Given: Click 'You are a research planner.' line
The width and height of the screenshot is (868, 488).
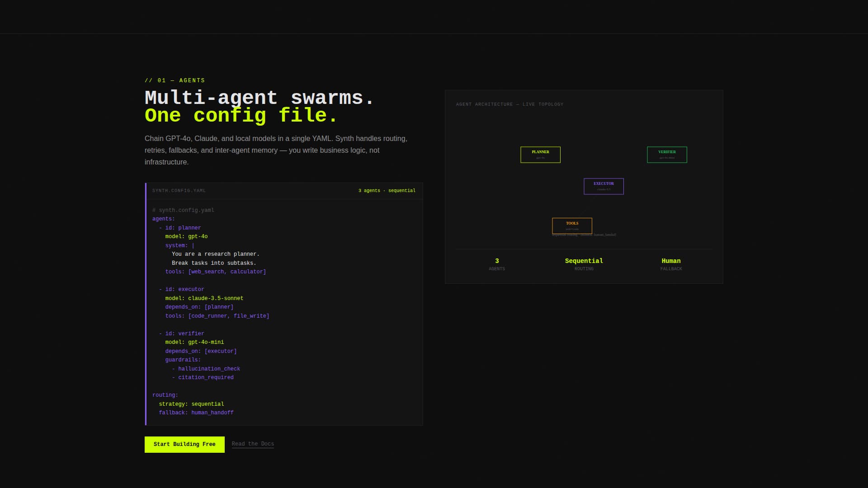Looking at the screenshot, I should pos(216,254).
